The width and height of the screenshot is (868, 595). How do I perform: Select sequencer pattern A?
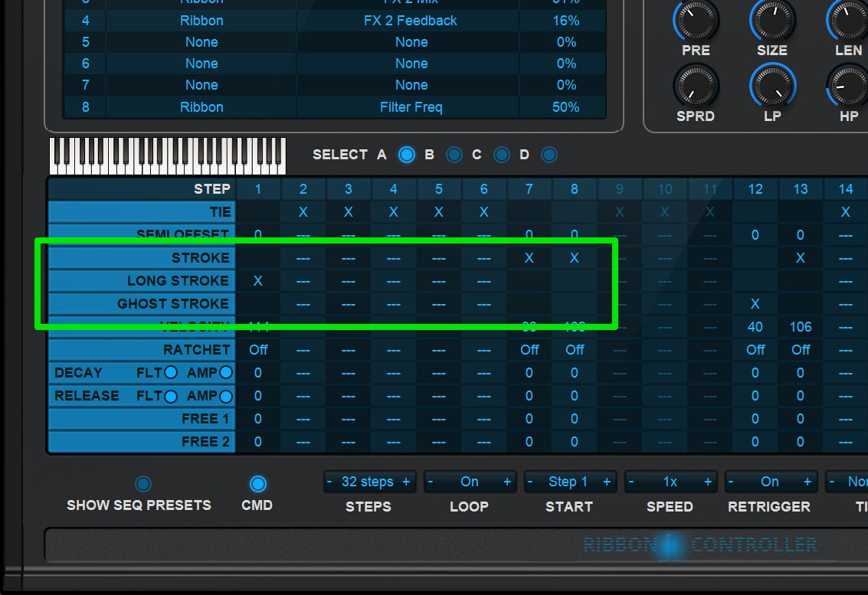(406, 155)
